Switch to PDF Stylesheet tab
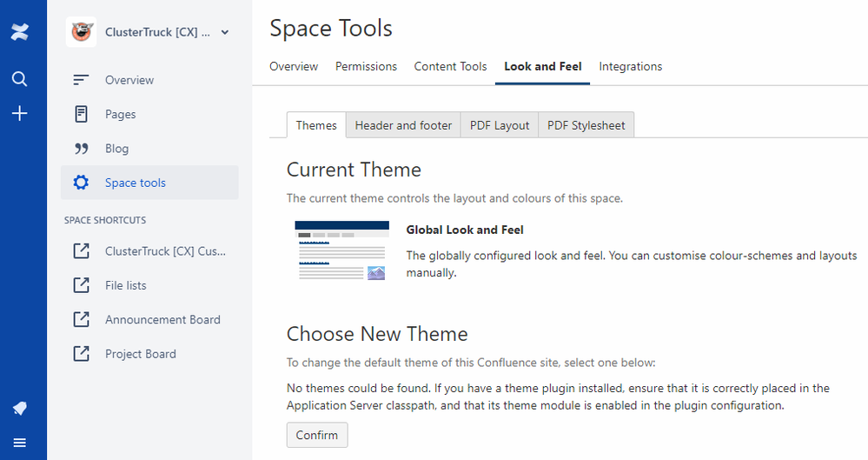The image size is (868, 460). pos(586,125)
